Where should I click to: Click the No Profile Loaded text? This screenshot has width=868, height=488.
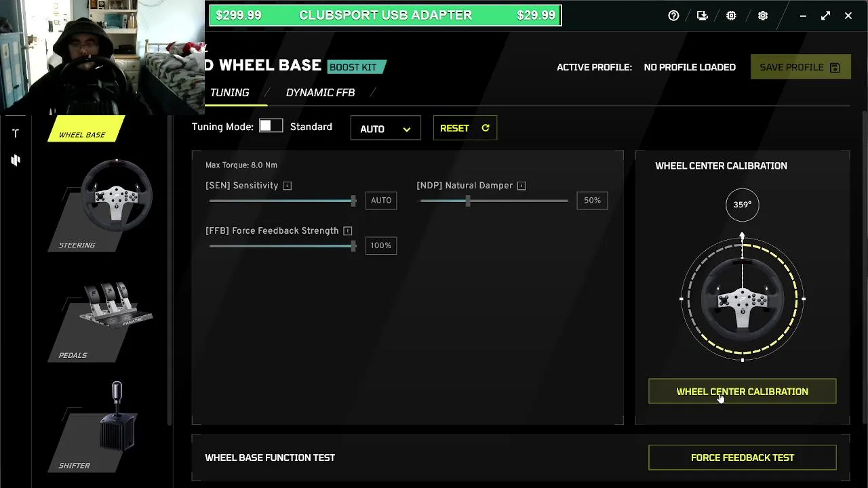click(x=690, y=67)
